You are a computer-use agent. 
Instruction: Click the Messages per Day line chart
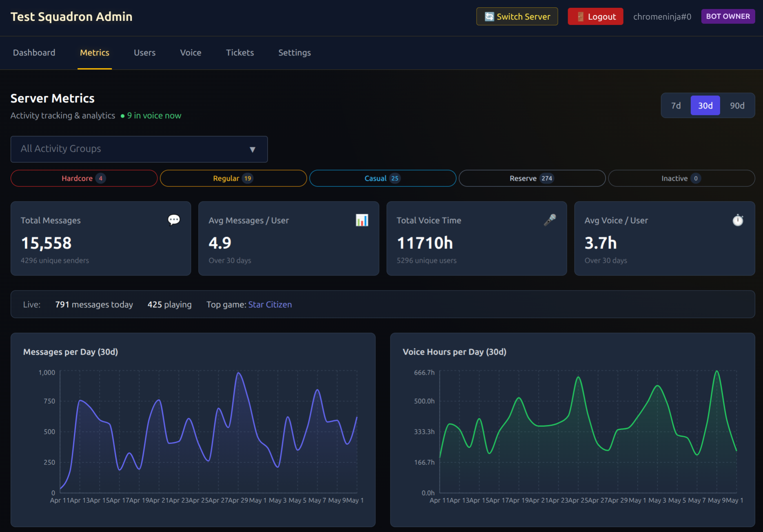click(209, 432)
